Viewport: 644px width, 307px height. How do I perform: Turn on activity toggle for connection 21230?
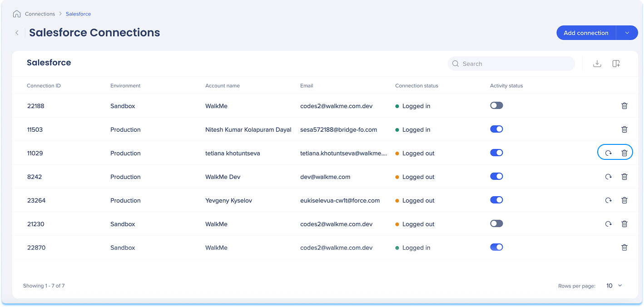pos(496,223)
